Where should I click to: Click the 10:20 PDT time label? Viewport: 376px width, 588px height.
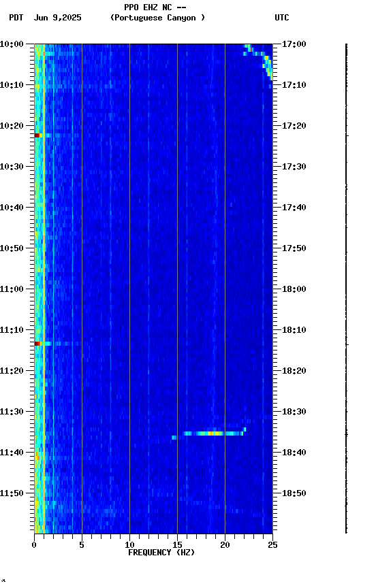12,126
